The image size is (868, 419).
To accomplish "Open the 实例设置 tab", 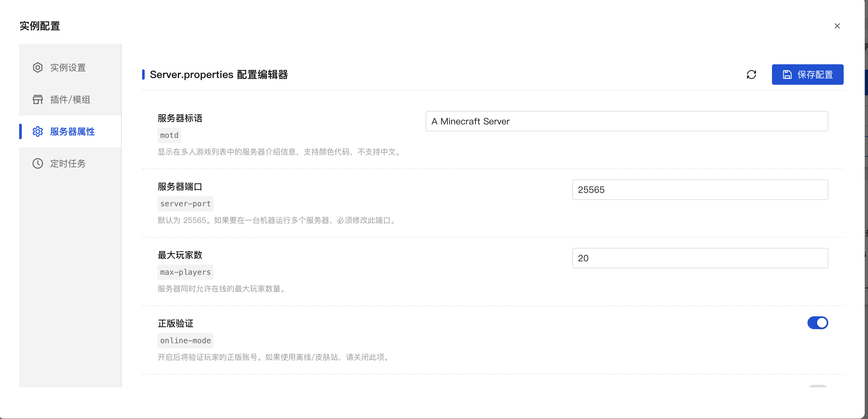I will (x=68, y=67).
